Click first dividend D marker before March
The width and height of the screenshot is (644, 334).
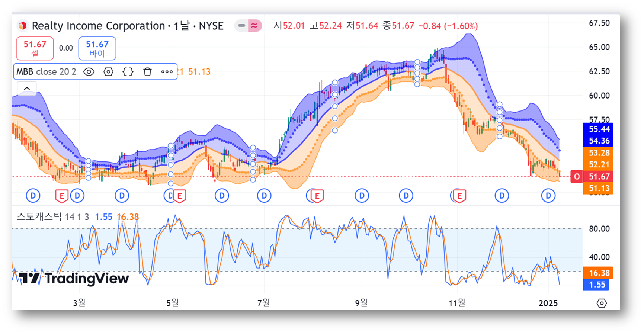pos(33,196)
